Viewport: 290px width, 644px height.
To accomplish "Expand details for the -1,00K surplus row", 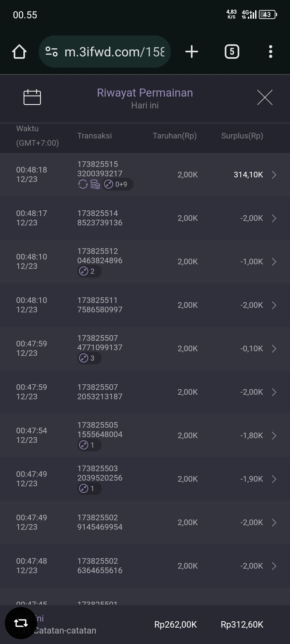I will [x=274, y=262].
